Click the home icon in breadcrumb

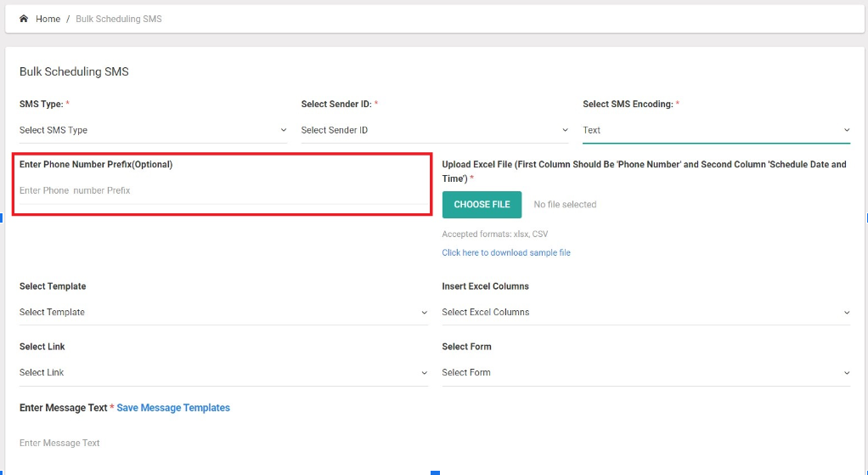coord(23,19)
